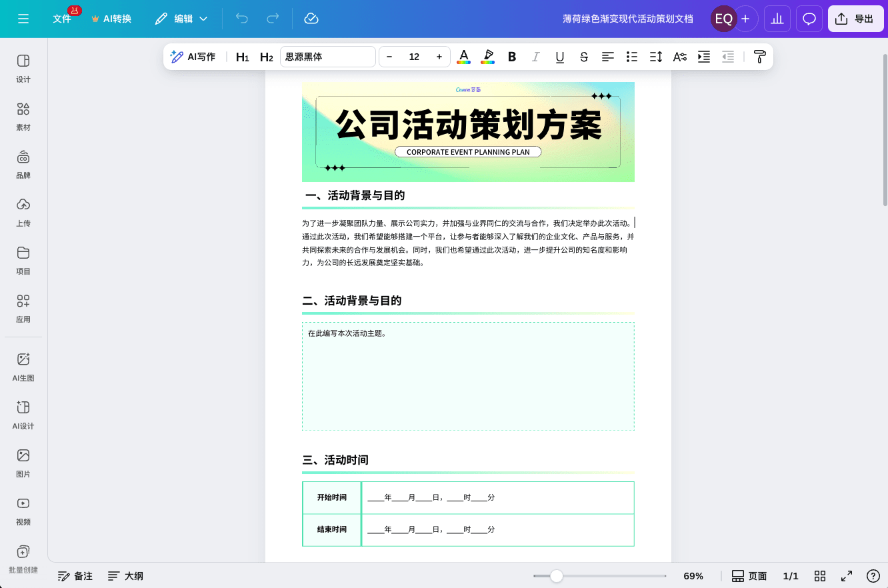
Task: Click the format painter icon on toolbar
Action: point(759,57)
